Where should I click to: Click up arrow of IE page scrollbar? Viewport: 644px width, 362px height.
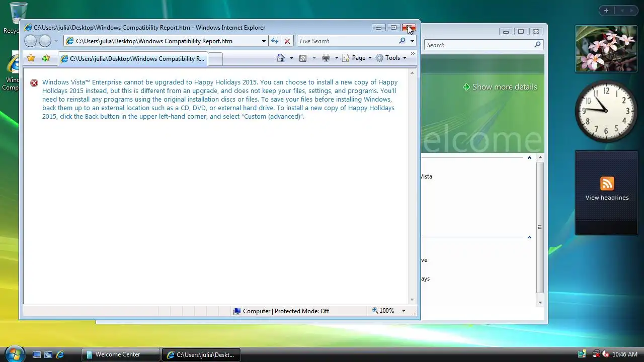tap(412, 73)
